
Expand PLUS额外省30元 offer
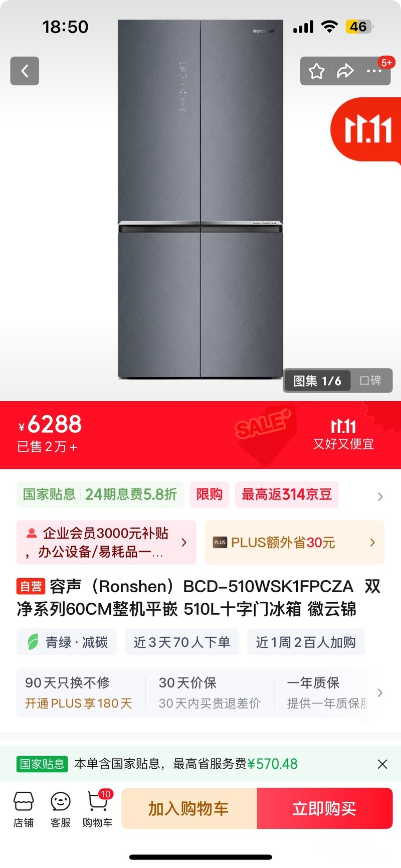point(294,543)
